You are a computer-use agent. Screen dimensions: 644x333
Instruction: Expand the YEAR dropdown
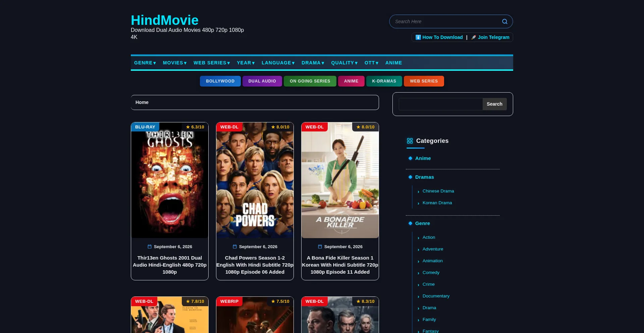246,63
